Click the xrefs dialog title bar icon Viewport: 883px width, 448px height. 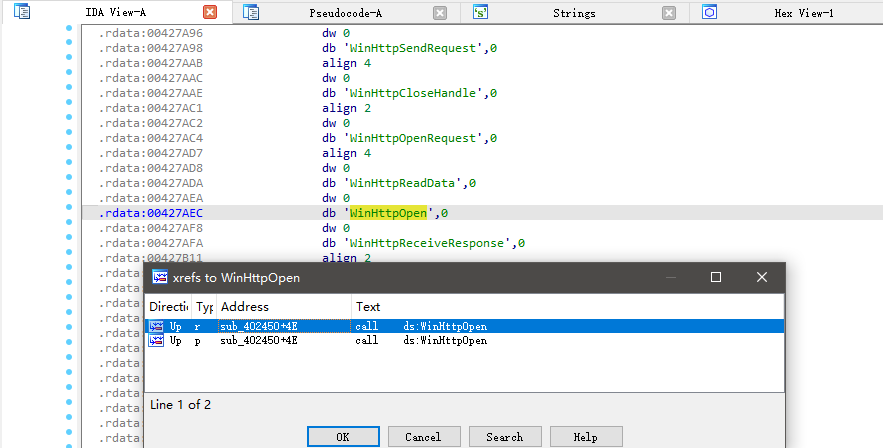(x=159, y=277)
